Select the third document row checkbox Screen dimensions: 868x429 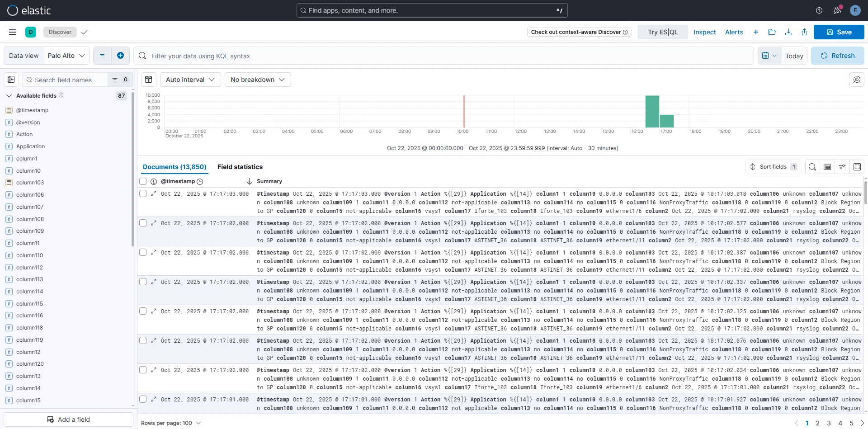[143, 252]
